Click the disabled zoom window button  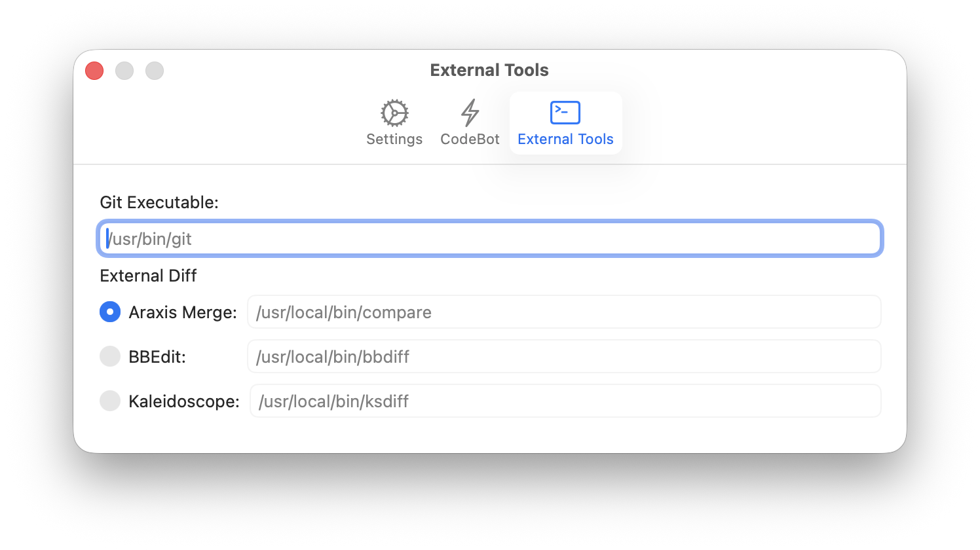155,71
